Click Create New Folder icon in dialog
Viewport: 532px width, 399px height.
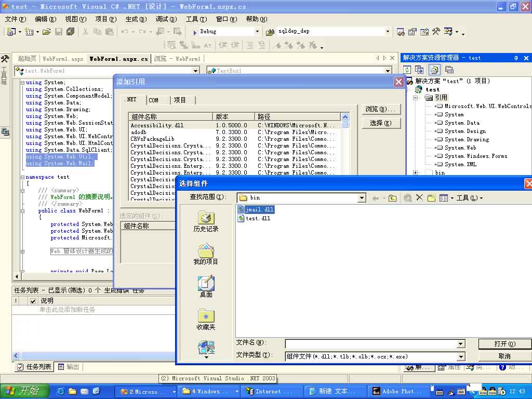pos(431,198)
